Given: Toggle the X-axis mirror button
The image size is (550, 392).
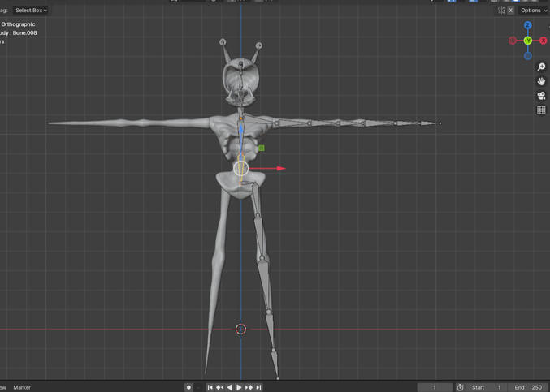Looking at the screenshot, I should click(x=511, y=11).
